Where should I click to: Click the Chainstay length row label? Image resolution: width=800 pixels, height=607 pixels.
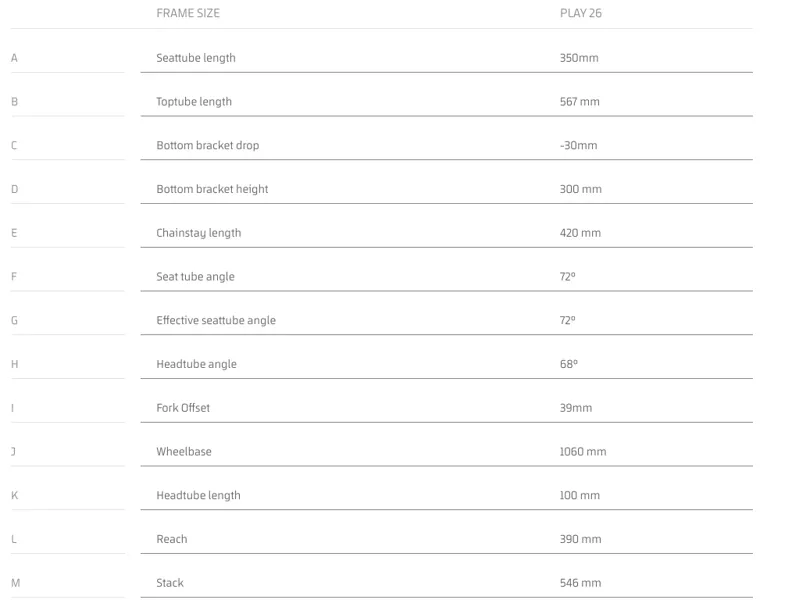pos(198,233)
